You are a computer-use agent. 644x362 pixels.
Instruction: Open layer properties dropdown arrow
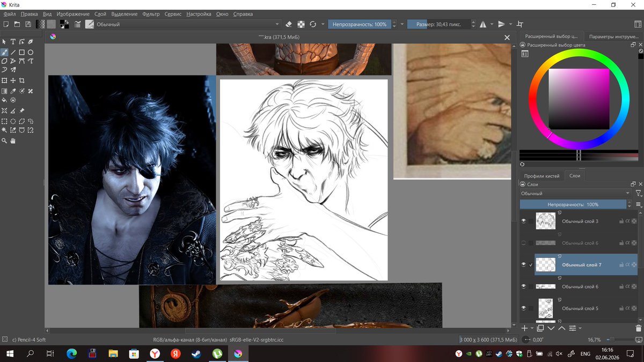[x=580, y=328]
